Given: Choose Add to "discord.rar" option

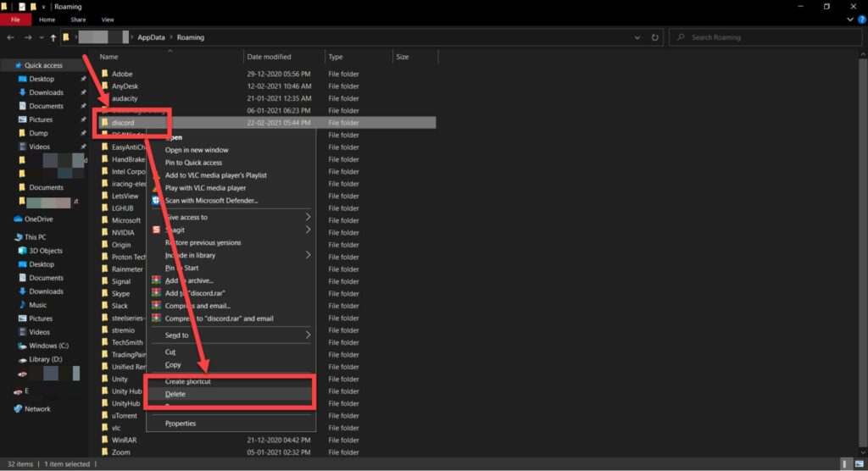Looking at the screenshot, I should click(195, 293).
